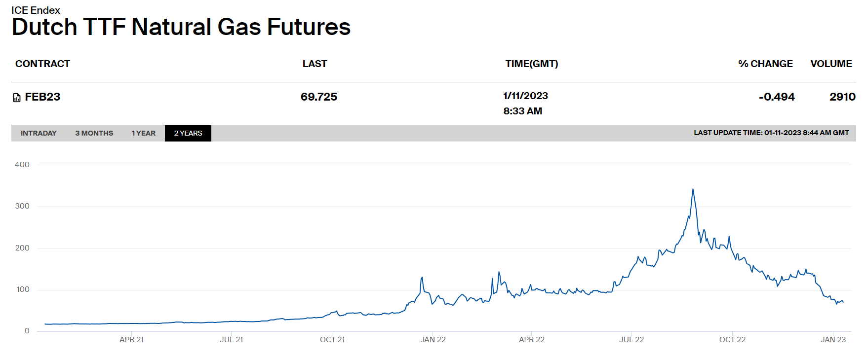Image resolution: width=868 pixels, height=356 pixels.
Task: Click the LAST column header
Action: click(315, 64)
